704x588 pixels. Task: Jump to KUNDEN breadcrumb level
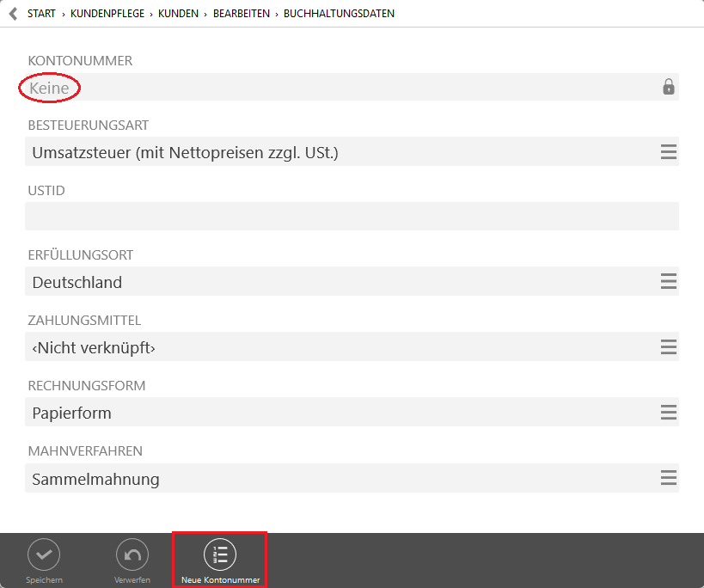tap(178, 14)
